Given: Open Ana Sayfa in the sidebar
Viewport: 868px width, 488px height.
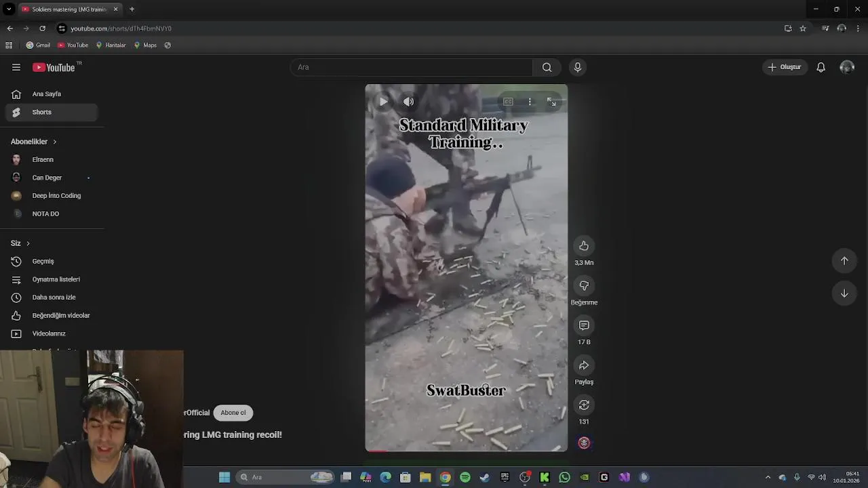Looking at the screenshot, I should coord(52,94).
